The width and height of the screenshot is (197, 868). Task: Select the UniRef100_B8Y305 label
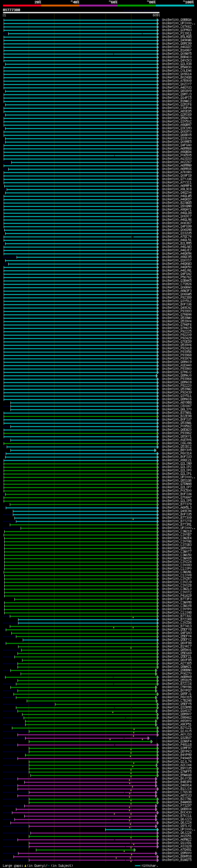(177, 450)
